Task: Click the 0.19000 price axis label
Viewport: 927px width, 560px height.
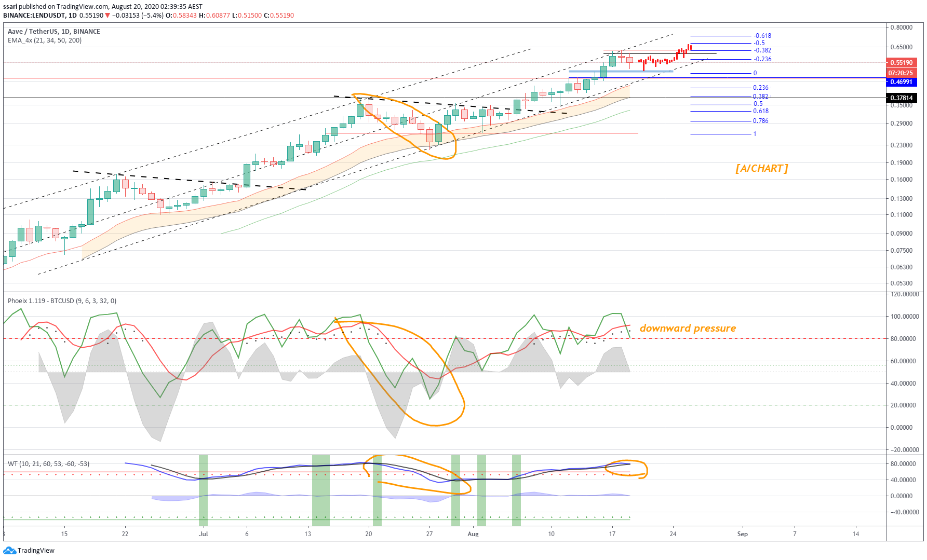Action: coord(902,163)
